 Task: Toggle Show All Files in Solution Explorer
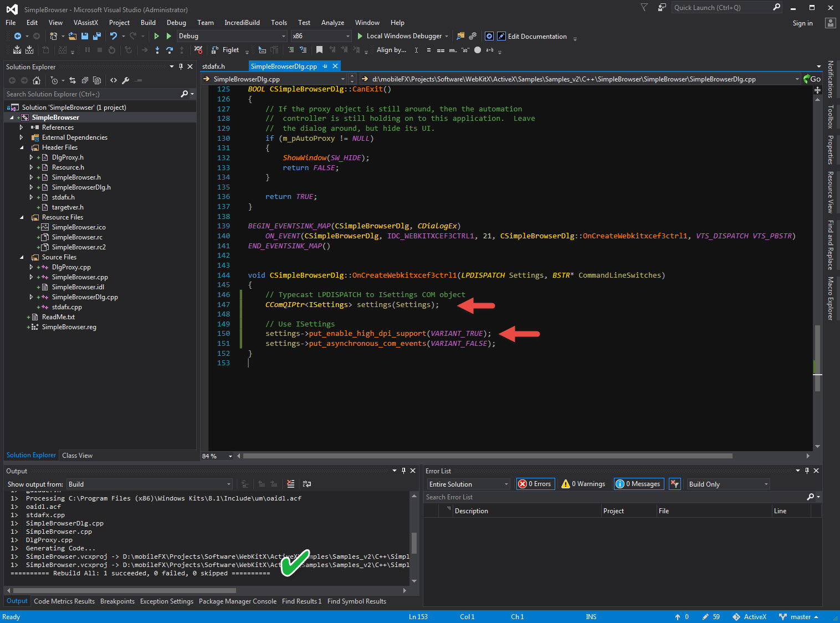(x=97, y=80)
